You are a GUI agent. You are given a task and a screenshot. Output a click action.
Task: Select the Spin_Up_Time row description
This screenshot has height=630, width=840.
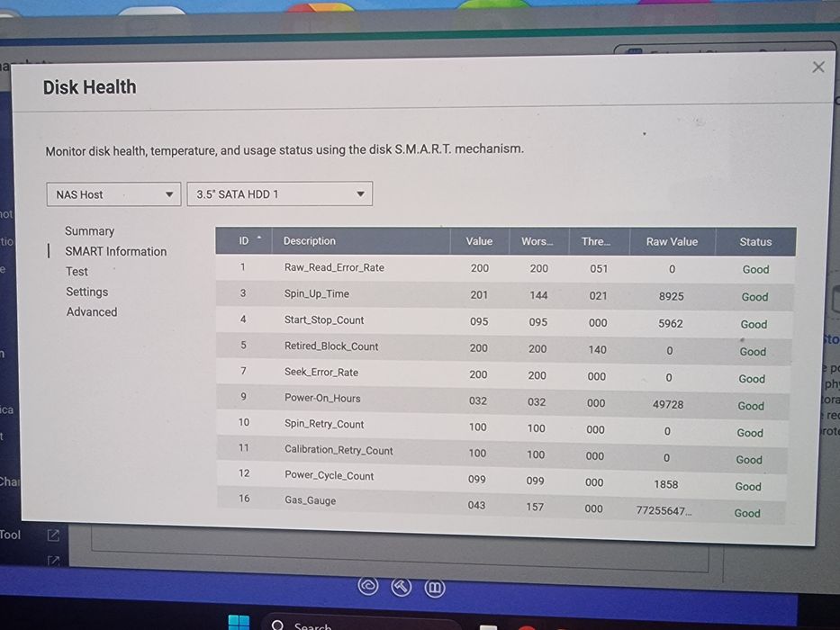[x=317, y=293]
